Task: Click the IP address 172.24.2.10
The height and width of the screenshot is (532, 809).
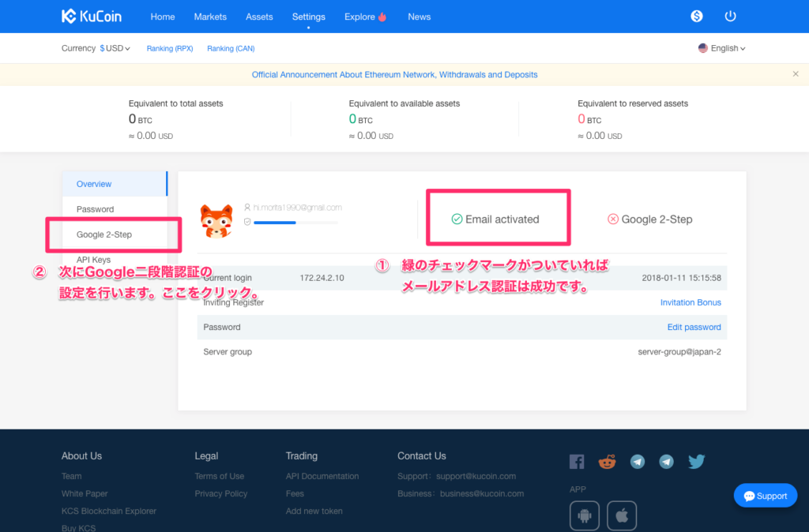Action: click(322, 278)
